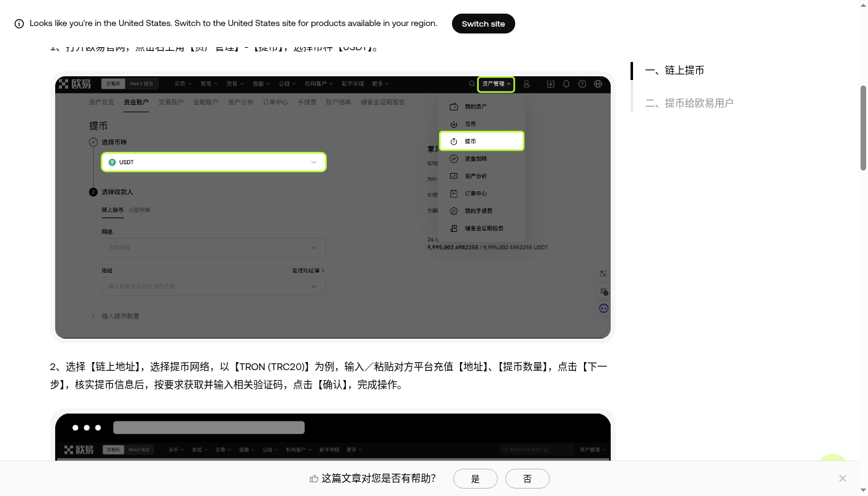Click the user profile icon in the first tutorial screenshot
The height and width of the screenshot is (496, 868).
click(526, 84)
